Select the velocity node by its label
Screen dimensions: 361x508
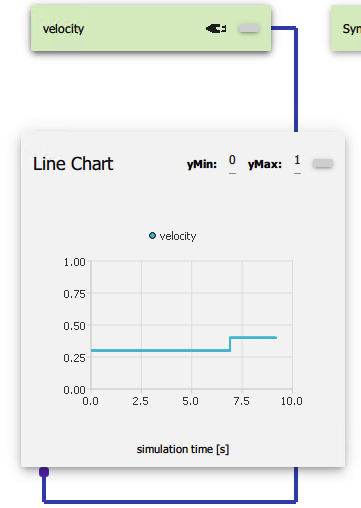63,29
